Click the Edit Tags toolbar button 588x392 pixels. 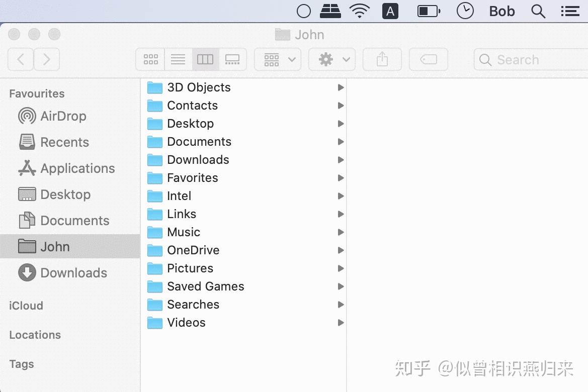click(428, 59)
